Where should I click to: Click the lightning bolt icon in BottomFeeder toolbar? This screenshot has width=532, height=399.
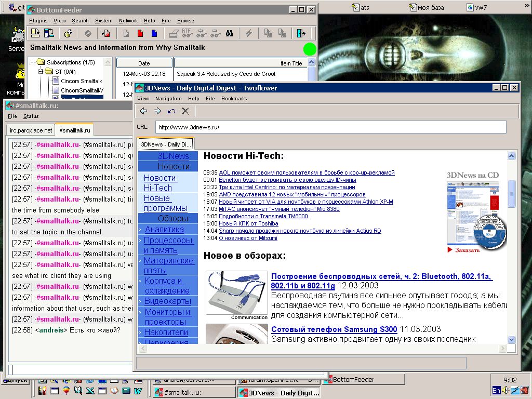click(x=249, y=33)
